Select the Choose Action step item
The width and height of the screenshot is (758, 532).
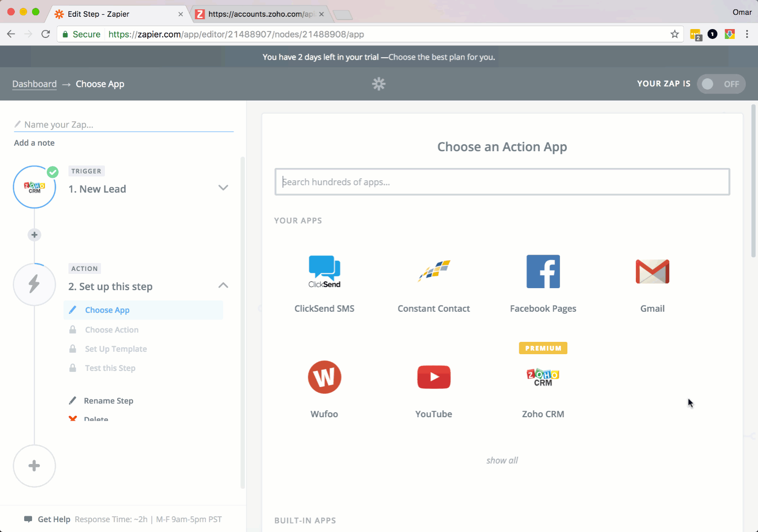[x=112, y=330]
